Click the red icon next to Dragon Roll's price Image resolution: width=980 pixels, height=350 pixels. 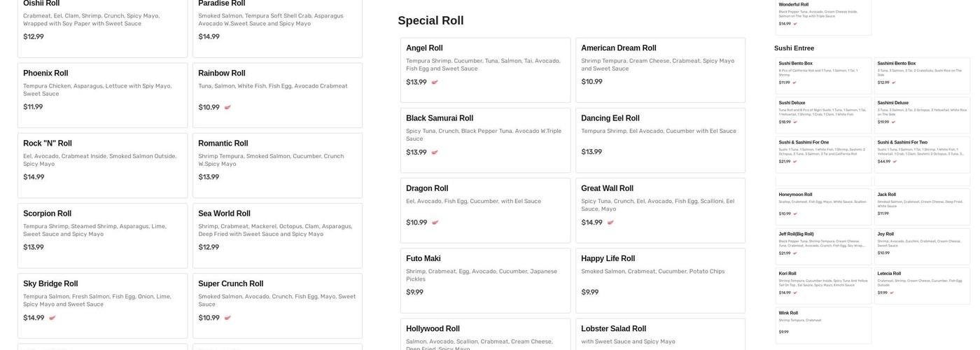coord(435,223)
